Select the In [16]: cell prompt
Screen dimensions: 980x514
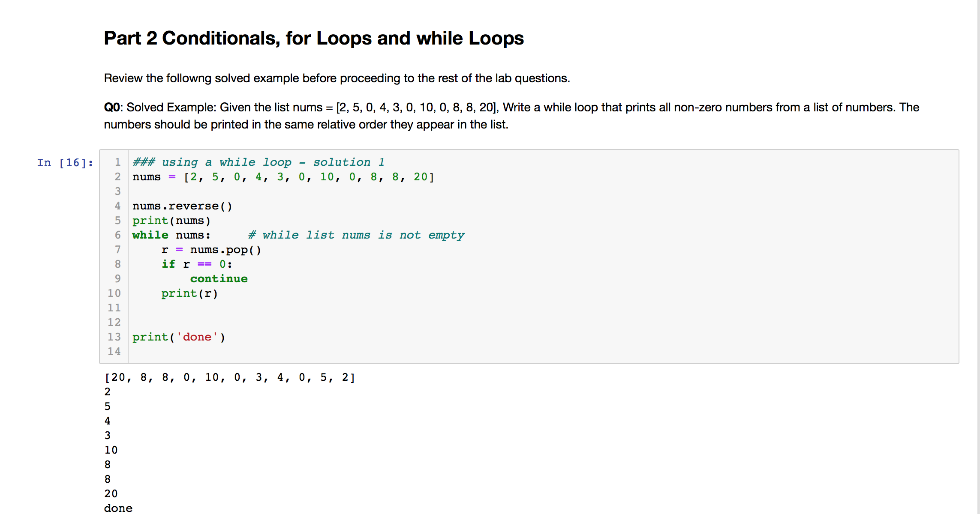[x=64, y=162]
